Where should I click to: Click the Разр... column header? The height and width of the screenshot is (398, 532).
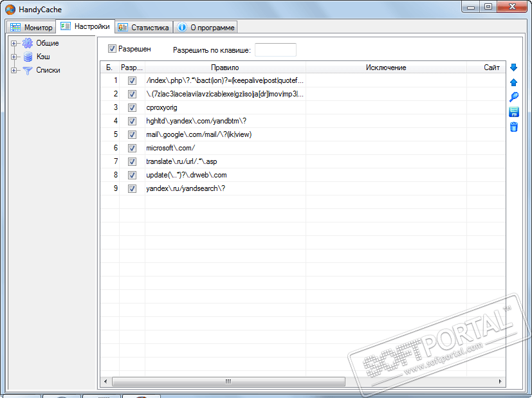(x=132, y=68)
